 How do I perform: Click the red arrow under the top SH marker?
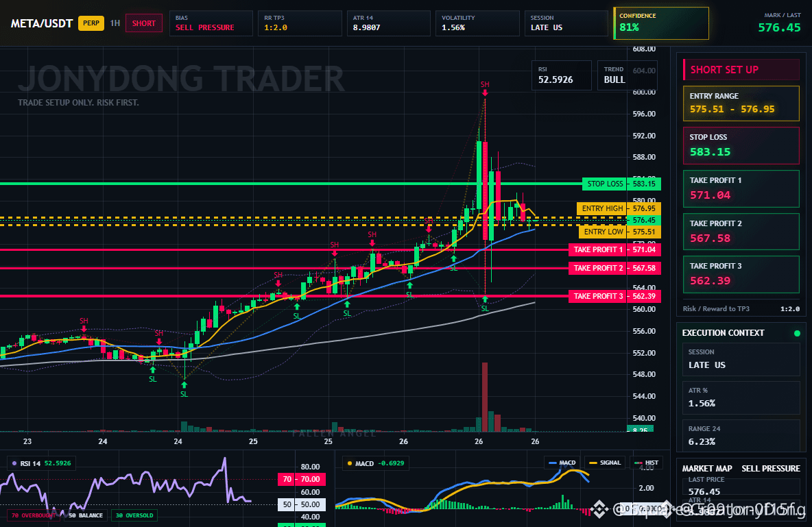click(485, 93)
